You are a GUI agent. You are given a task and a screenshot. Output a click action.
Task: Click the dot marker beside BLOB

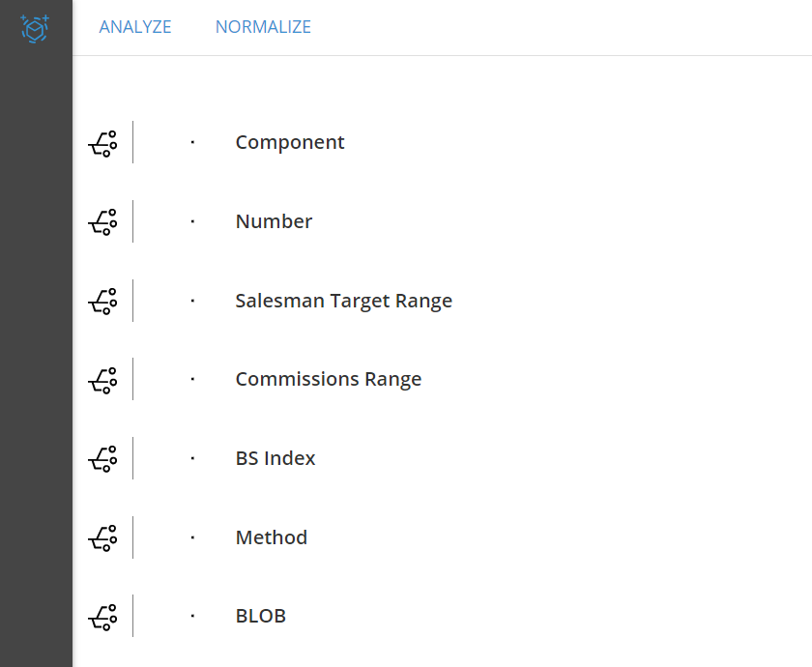pos(192,616)
